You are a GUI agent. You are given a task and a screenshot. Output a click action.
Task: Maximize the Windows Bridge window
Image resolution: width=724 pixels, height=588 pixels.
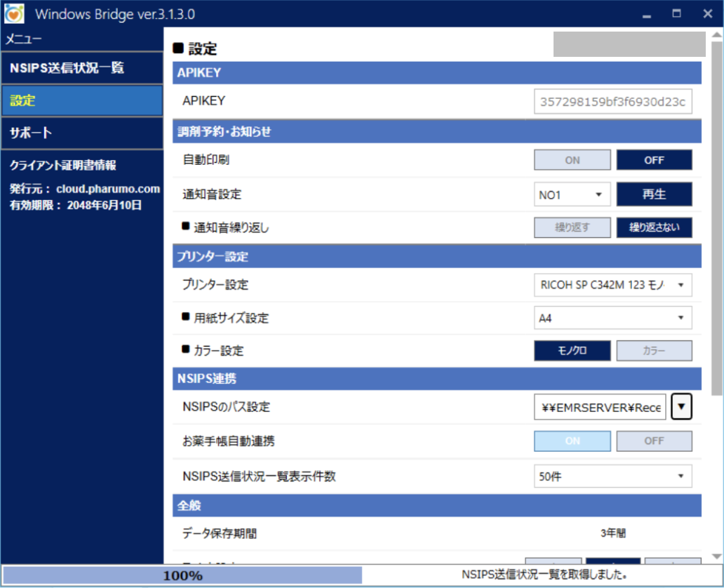[676, 13]
